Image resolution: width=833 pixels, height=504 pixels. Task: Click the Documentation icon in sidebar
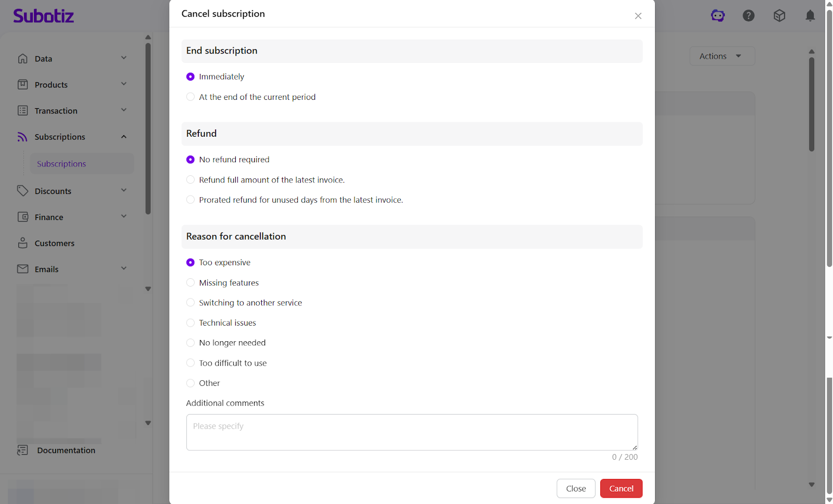coord(22,450)
